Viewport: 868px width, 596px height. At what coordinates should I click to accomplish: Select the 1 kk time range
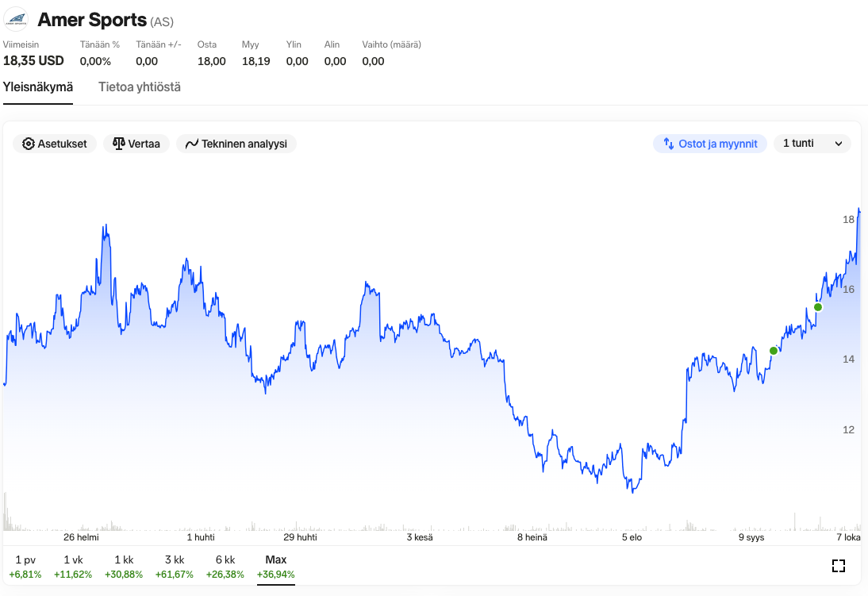tap(124, 567)
